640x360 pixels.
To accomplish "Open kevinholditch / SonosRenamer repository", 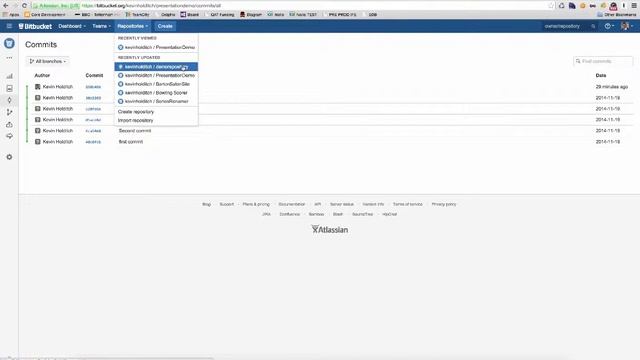I will click(x=156, y=101).
